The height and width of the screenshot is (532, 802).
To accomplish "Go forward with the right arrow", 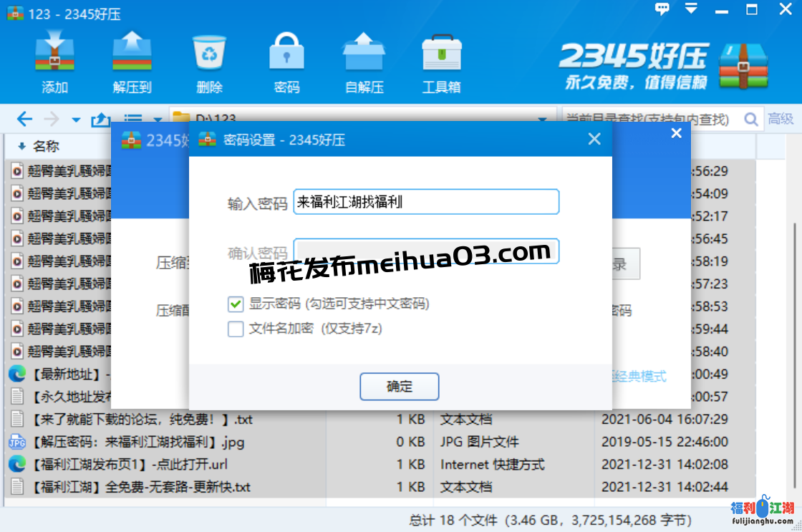I will pyautogui.click(x=51, y=119).
